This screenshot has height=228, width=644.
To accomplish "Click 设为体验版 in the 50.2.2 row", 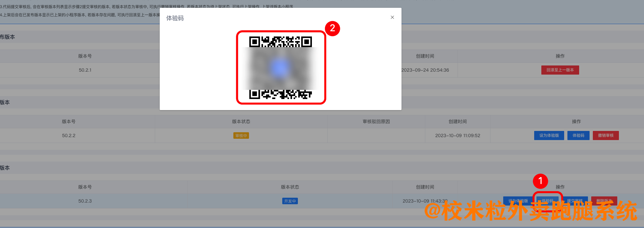I will (x=549, y=135).
